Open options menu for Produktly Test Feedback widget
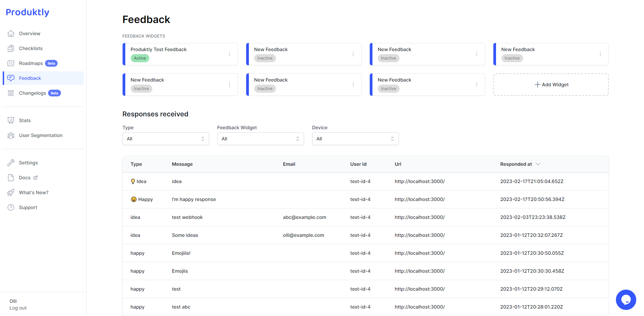Screen dimensions: 644x316 [230, 54]
